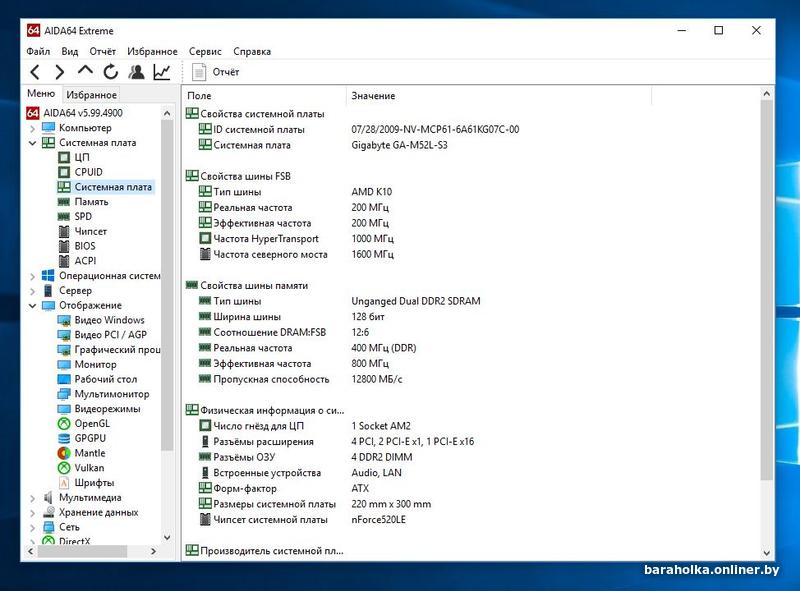Expand the Сеть tree node
The image size is (800, 591).
point(33,528)
